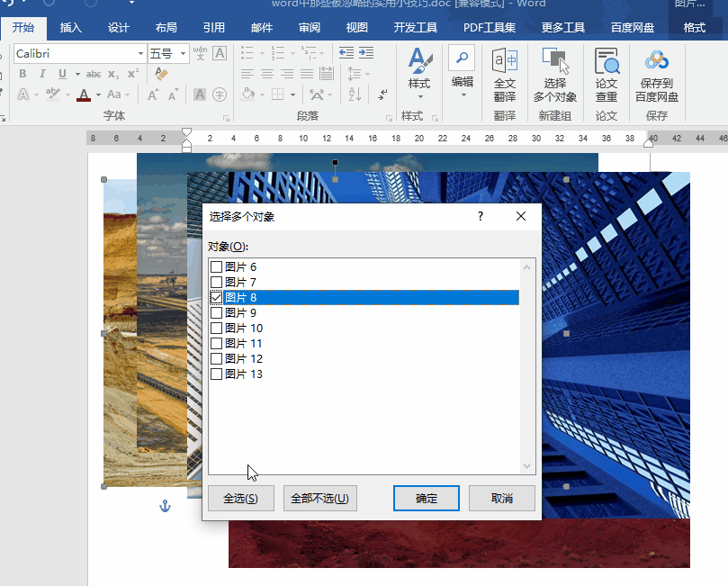Apply italic formatting from the ribbon
728x586 pixels.
tap(41, 74)
